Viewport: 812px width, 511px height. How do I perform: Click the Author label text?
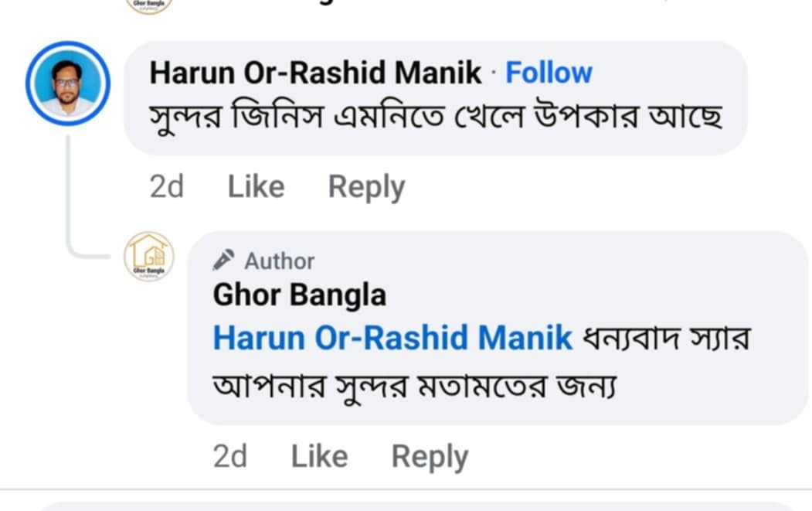coord(280,261)
